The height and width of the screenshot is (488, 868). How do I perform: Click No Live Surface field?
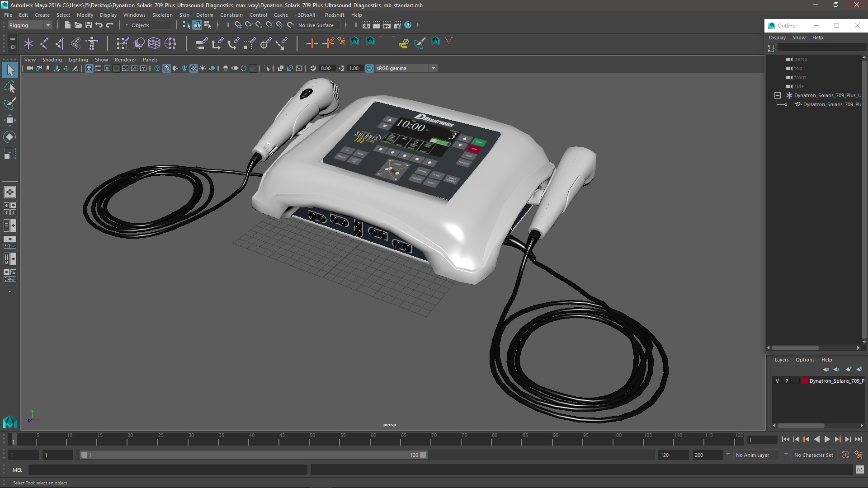pos(318,25)
